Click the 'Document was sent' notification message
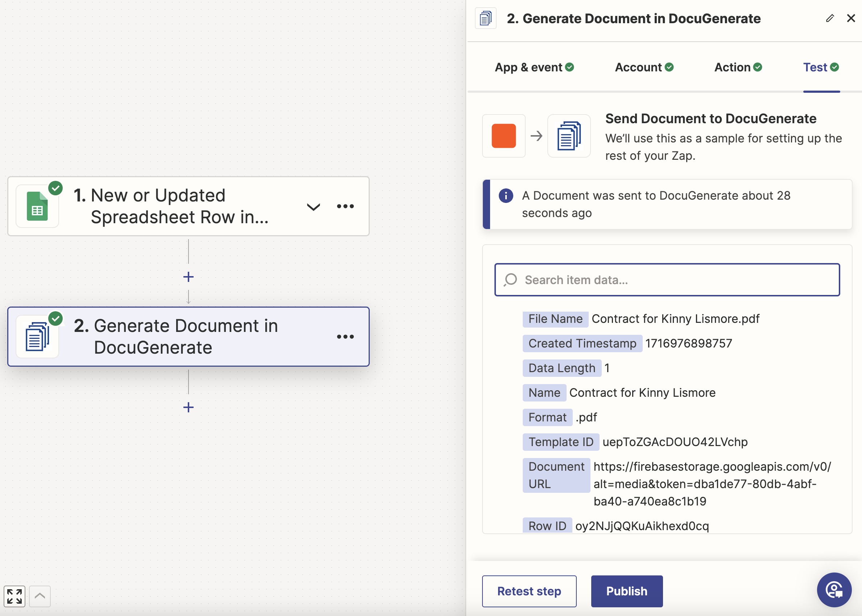The width and height of the screenshot is (862, 616). (x=656, y=204)
